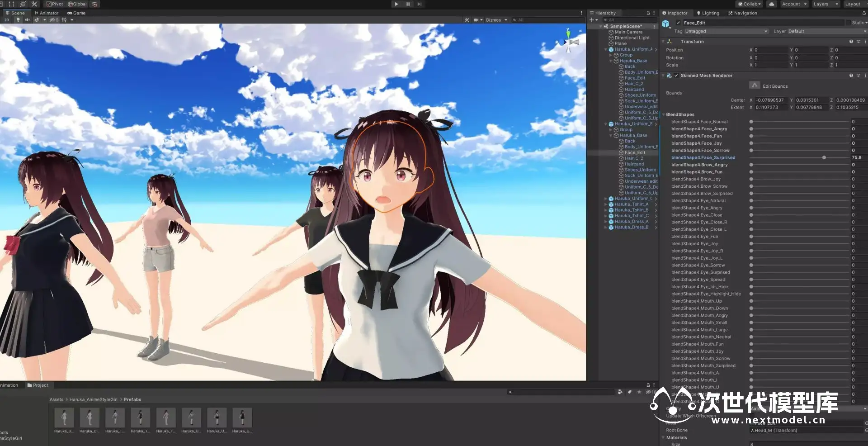Toggle the 2D view mode button
Viewport: 868px width, 446px height.
click(x=7, y=20)
